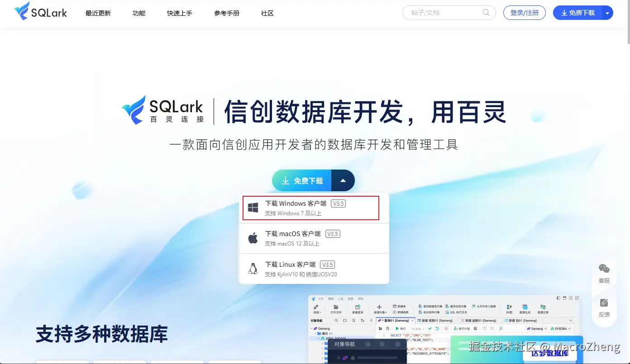Viewport: 630px width, 364px height.
Task: Click 编译无效对象 in the preview toolbar
Action: pos(456,306)
